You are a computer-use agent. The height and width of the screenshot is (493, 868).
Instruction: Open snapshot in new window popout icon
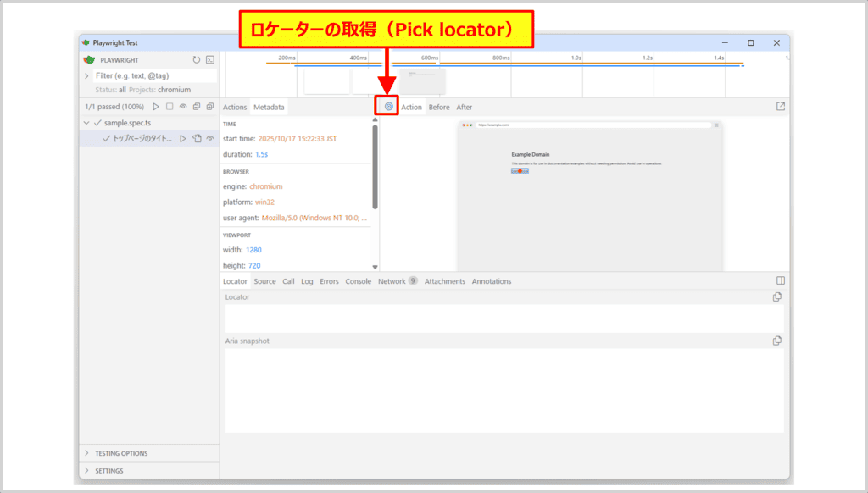pos(781,107)
